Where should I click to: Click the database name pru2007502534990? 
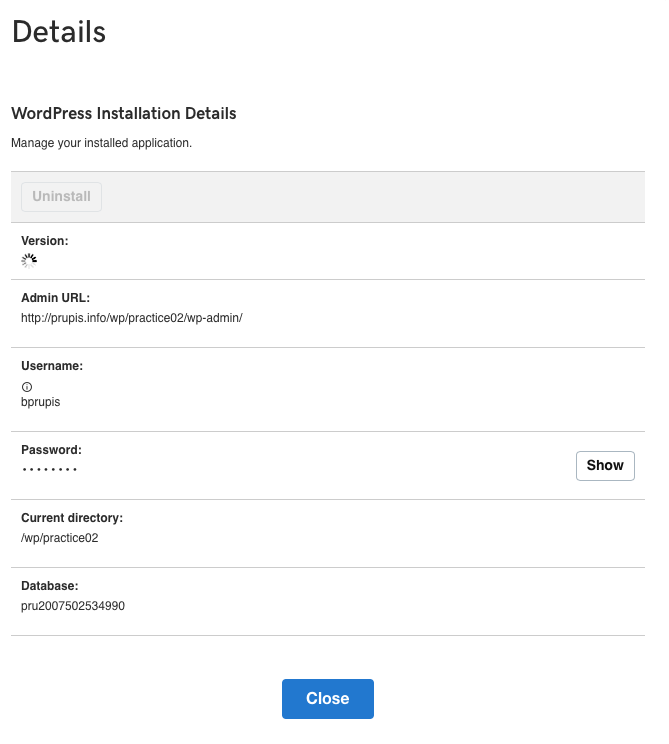[x=73, y=606]
